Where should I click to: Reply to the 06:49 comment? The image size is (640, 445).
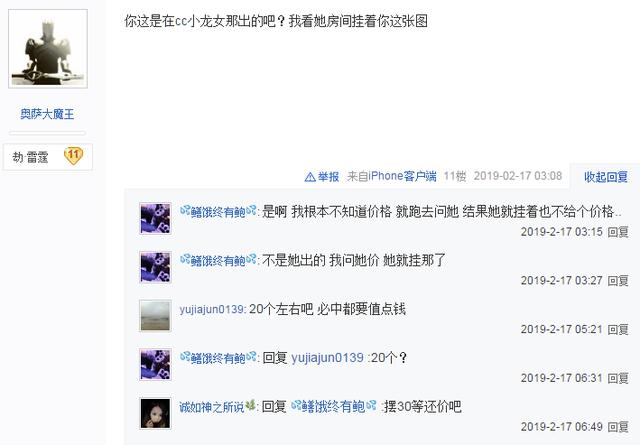click(x=618, y=427)
